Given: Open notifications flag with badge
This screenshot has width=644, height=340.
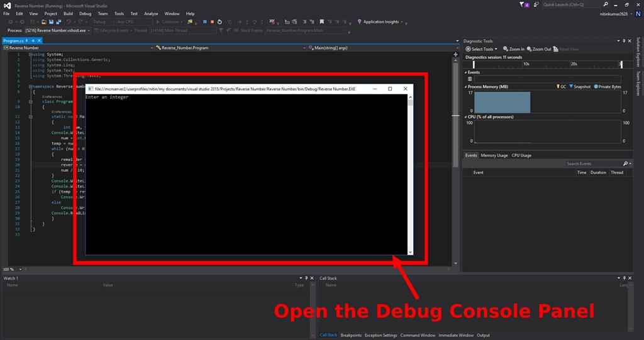Looking at the screenshot, I should 525,5.
